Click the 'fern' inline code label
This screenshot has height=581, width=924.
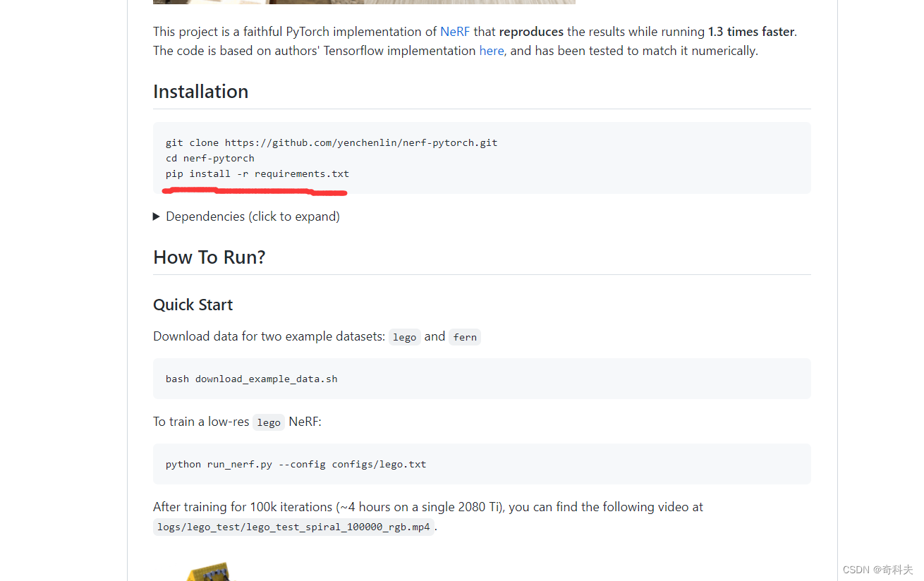tap(465, 337)
